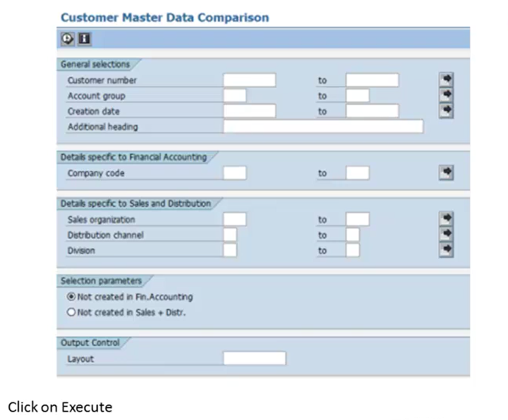The height and width of the screenshot is (420, 508).
Task: Open multiple selection for Company code
Action: [x=446, y=172]
